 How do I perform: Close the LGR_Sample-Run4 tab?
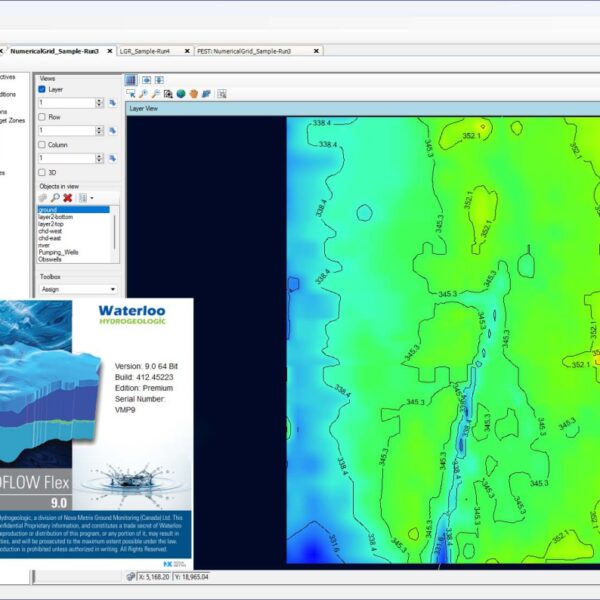coord(187,51)
